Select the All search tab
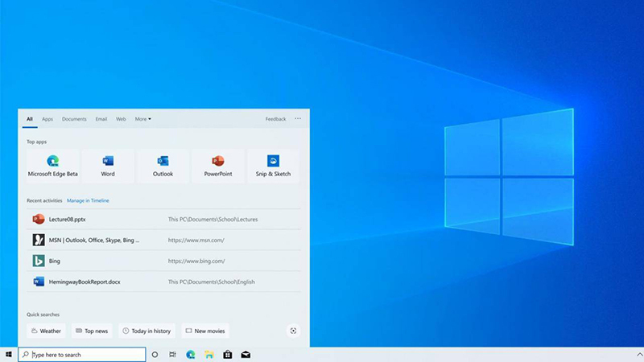644x362 pixels. [30, 119]
